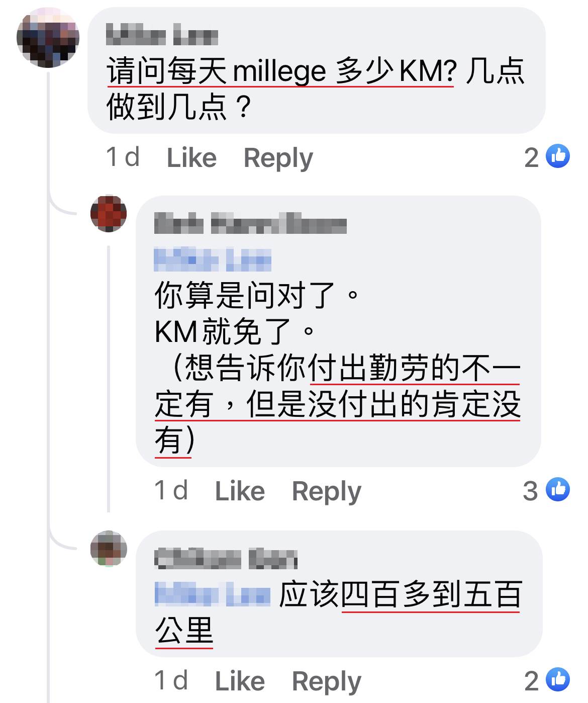This screenshot has height=703, width=588.
Task: Open the 1 d timestamp under second reply
Action: tap(171, 491)
